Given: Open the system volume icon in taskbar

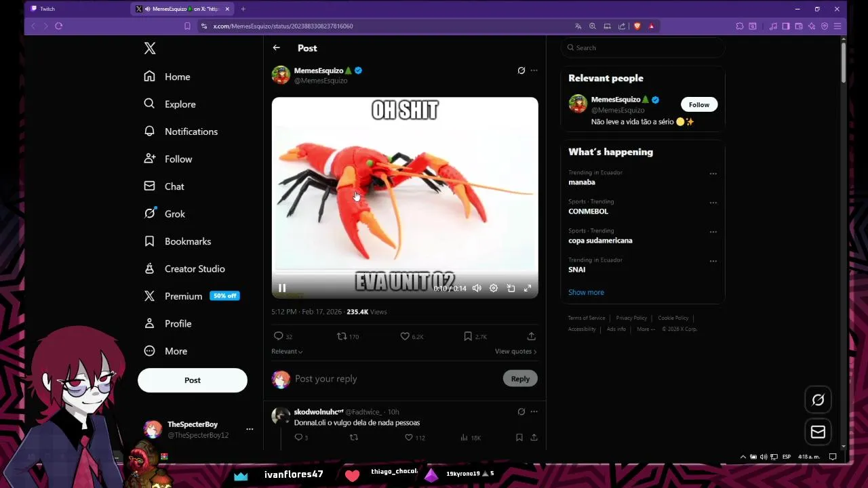Looking at the screenshot, I should (x=764, y=457).
